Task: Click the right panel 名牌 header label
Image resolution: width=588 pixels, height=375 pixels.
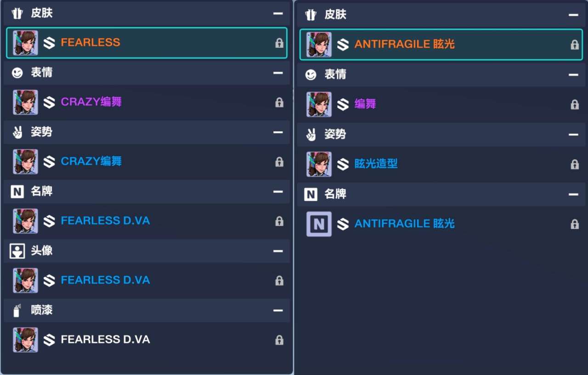Action: [335, 194]
